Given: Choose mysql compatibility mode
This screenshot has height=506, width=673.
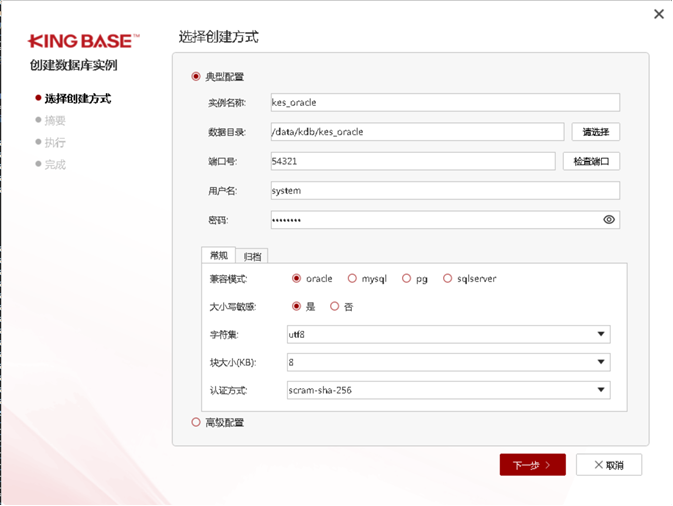Looking at the screenshot, I should point(352,278).
